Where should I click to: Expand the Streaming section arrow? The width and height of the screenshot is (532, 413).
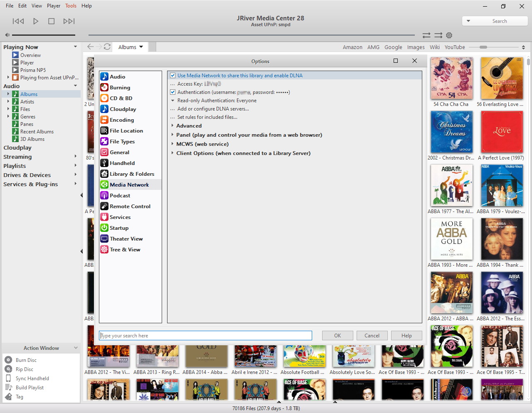(75, 156)
